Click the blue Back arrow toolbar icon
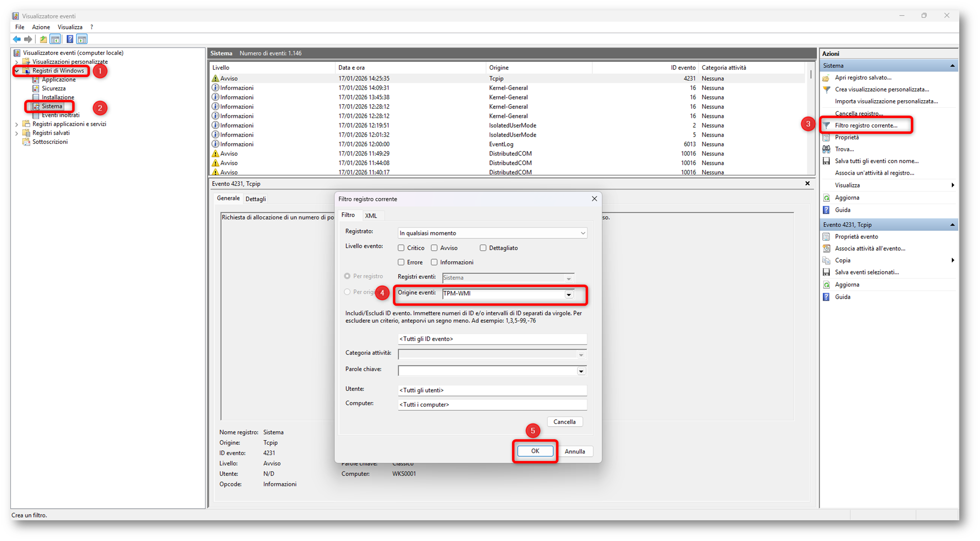This screenshot has height=541, width=980. [x=17, y=39]
